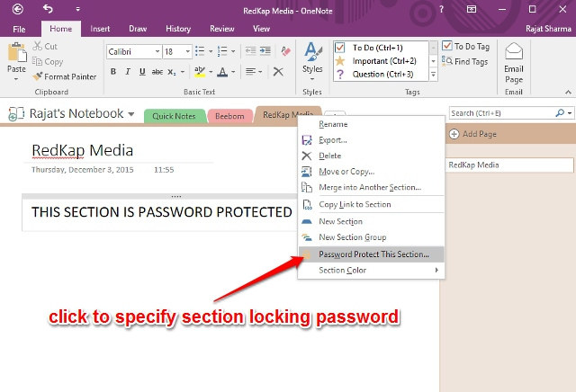Apply the Important (Ctrl+2) star tag
576x392 pixels.
click(380, 61)
